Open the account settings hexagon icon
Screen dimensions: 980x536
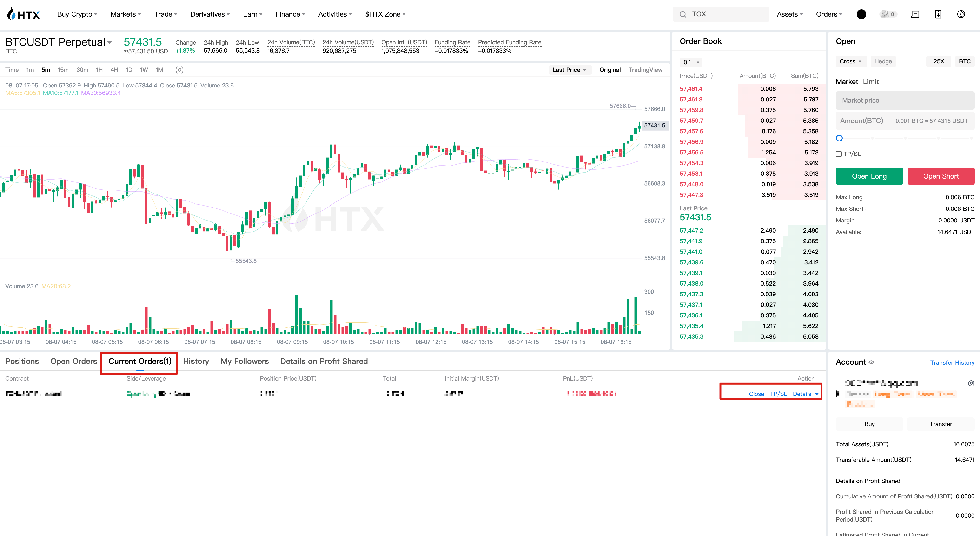(971, 383)
